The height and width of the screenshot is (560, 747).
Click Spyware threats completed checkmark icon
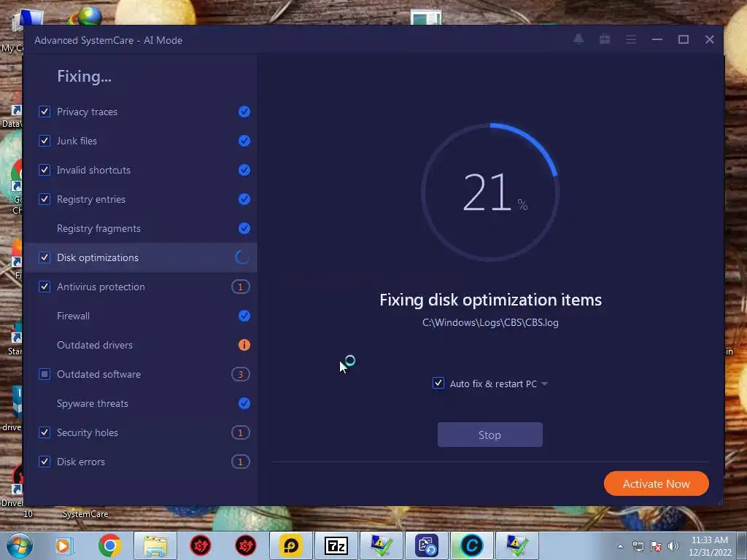[x=244, y=403]
